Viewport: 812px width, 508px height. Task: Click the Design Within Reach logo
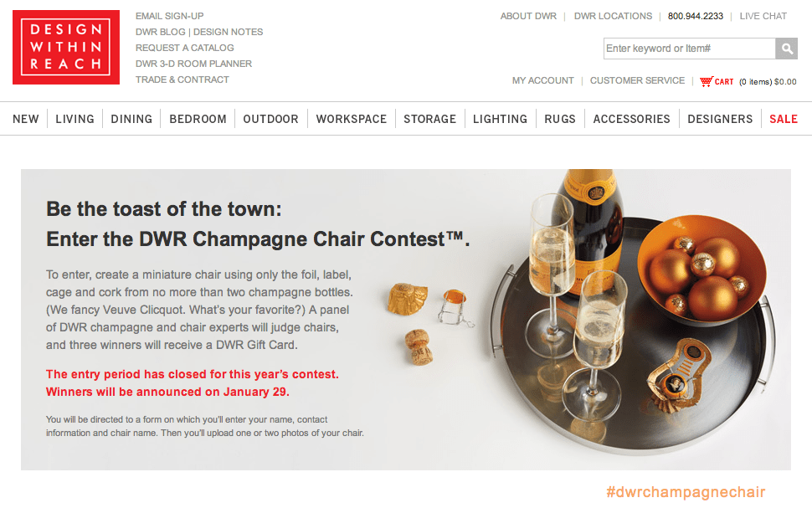coord(66,47)
